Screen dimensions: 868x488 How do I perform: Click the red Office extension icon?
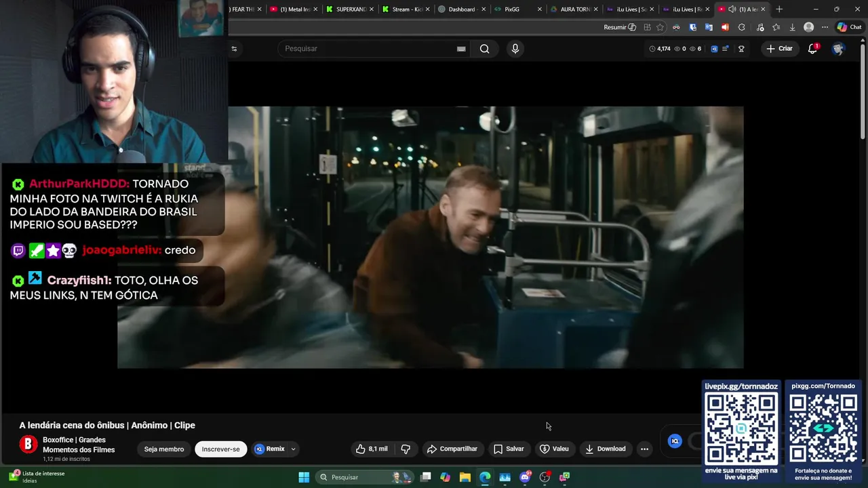725,27
